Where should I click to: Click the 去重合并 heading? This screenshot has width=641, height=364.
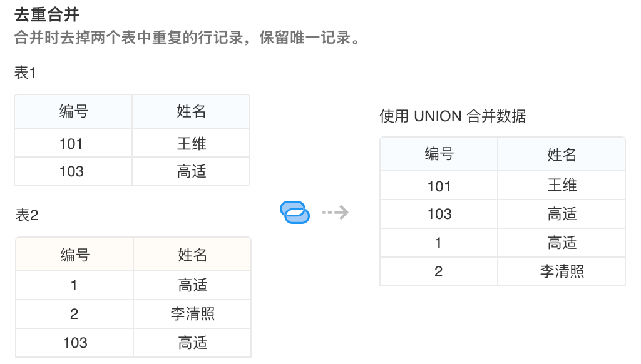[47, 15]
